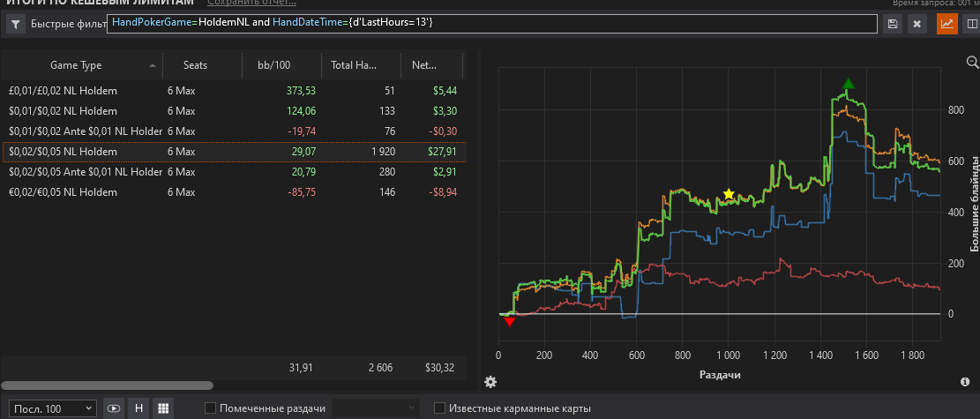The image size is (980, 419).
Task: Sort by the Net... column header
Action: [x=432, y=65]
